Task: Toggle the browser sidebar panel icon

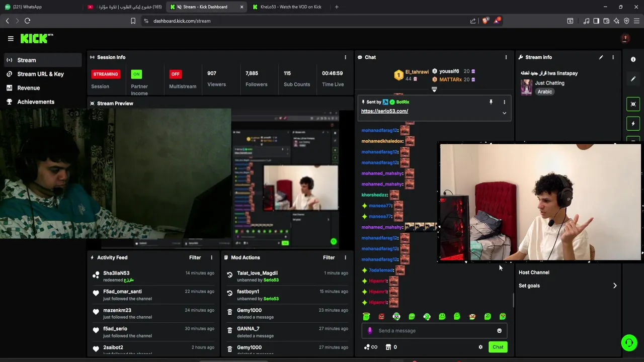Action: (596, 21)
